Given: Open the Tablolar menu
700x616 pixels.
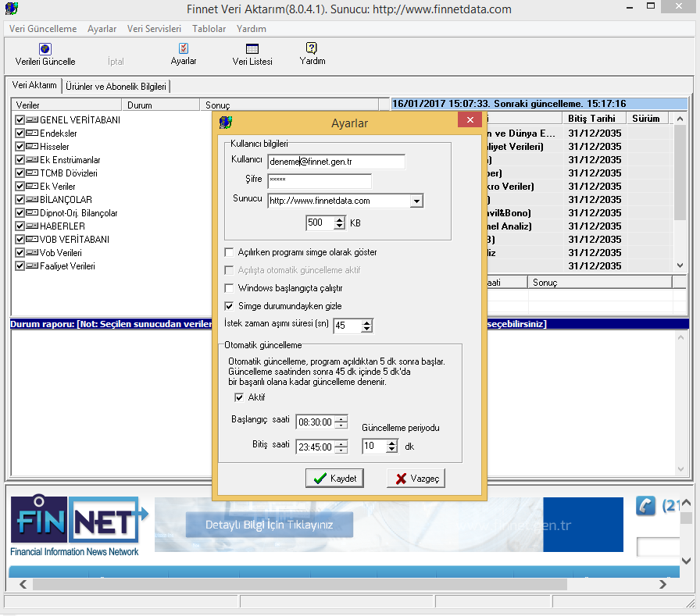Looking at the screenshot, I should click(x=209, y=29).
